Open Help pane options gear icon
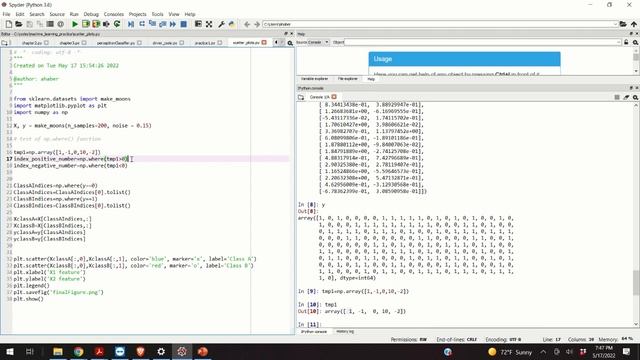 [x=635, y=42]
